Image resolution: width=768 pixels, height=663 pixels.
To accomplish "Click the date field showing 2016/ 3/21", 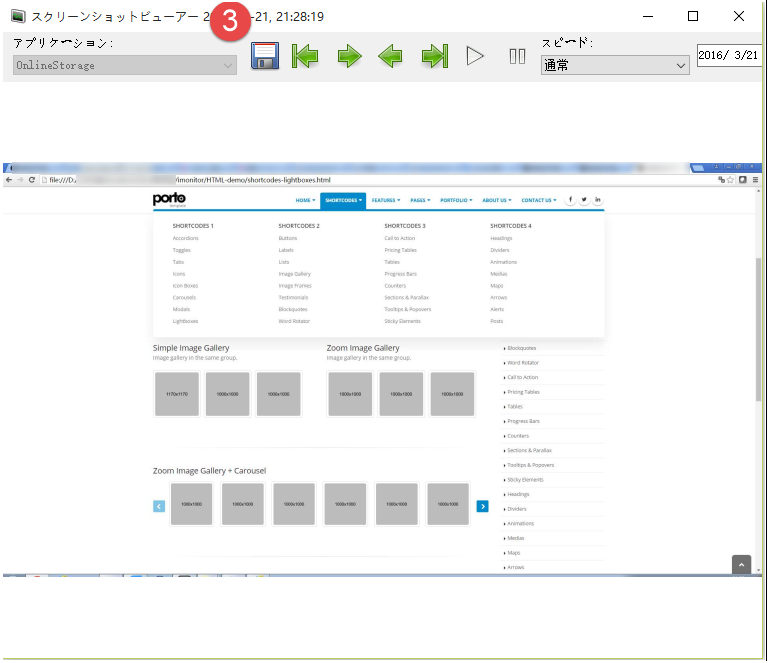I will pos(730,56).
